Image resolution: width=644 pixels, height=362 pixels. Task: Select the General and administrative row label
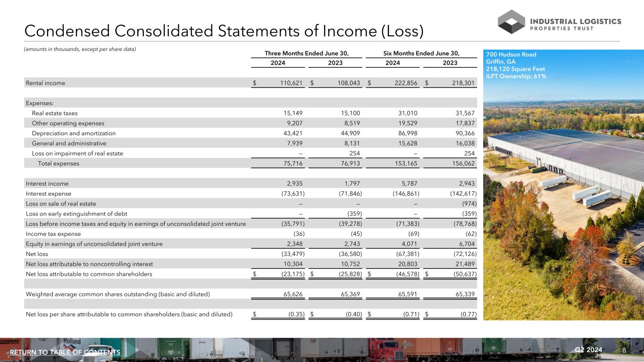69,143
